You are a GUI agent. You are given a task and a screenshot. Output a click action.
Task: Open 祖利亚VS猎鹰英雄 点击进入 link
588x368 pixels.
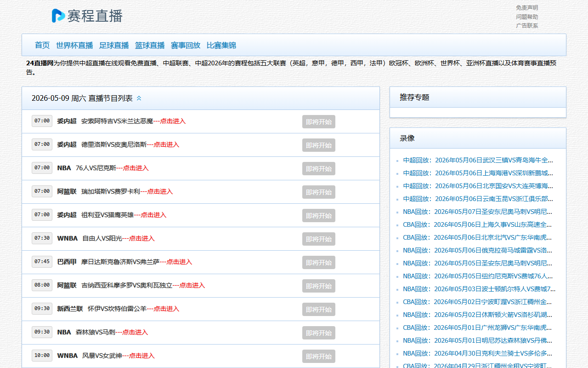[153, 215]
